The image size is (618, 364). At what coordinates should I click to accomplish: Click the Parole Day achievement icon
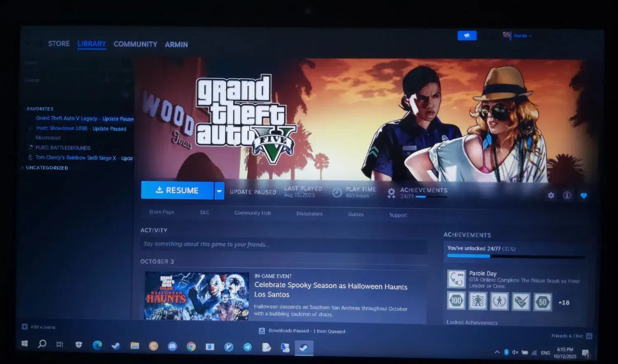456,279
